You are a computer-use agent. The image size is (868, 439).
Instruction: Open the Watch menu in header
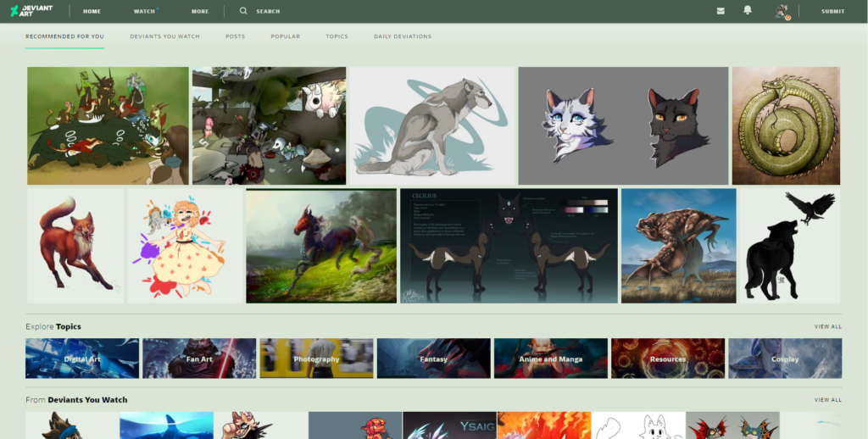(145, 12)
